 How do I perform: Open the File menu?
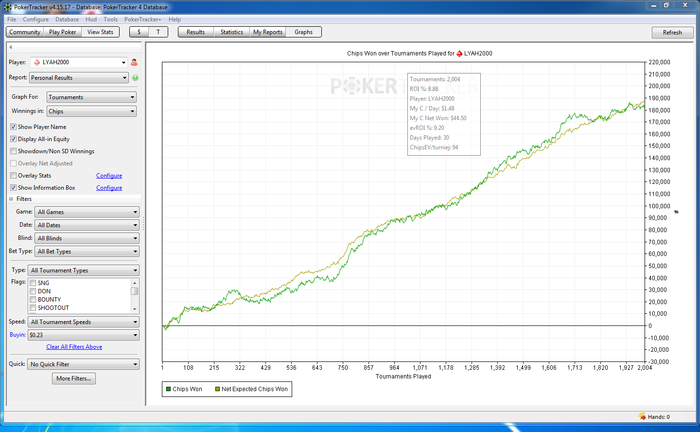12,20
